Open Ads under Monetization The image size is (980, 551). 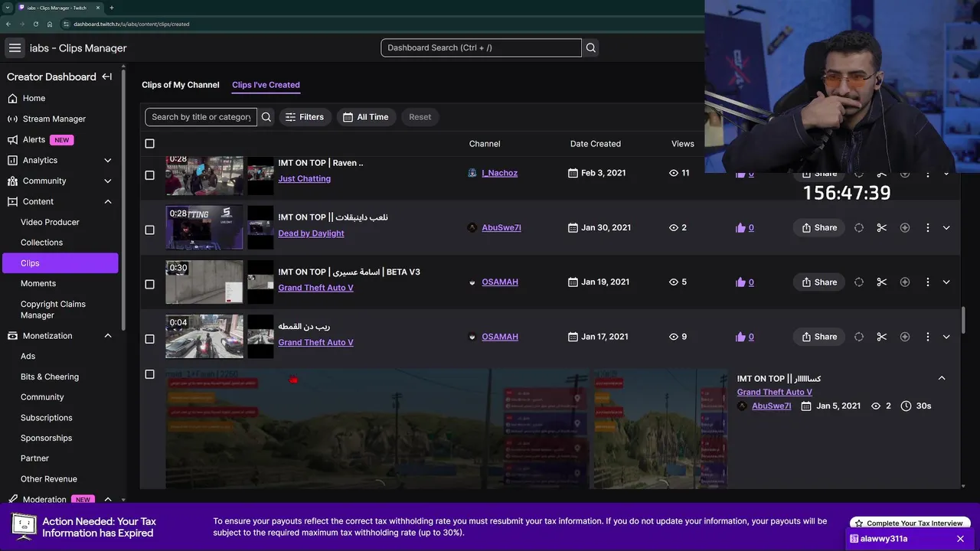pyautogui.click(x=28, y=356)
